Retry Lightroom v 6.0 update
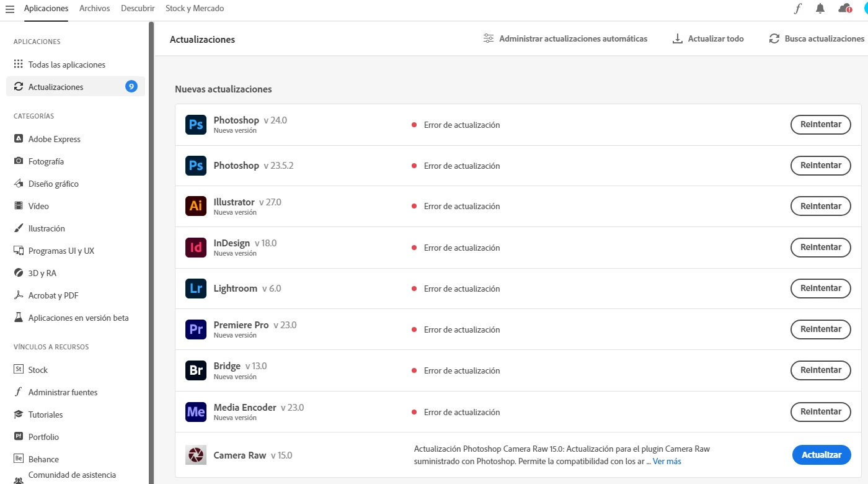 (821, 289)
